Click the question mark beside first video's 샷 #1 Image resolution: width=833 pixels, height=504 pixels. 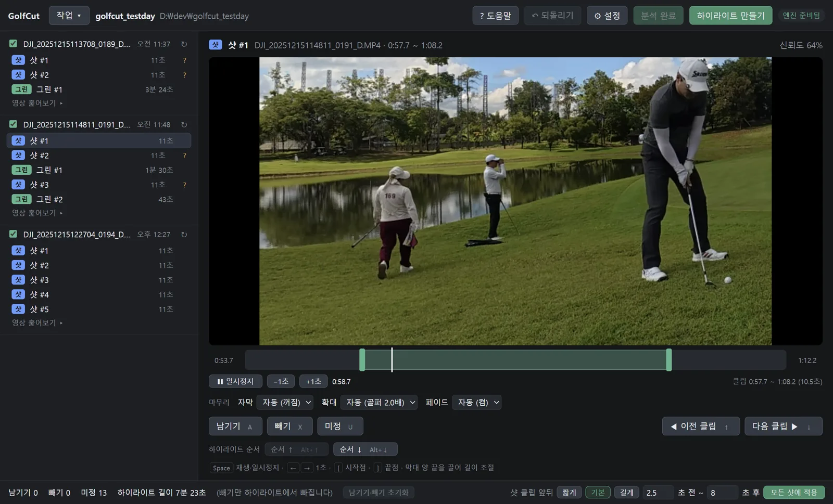point(184,60)
